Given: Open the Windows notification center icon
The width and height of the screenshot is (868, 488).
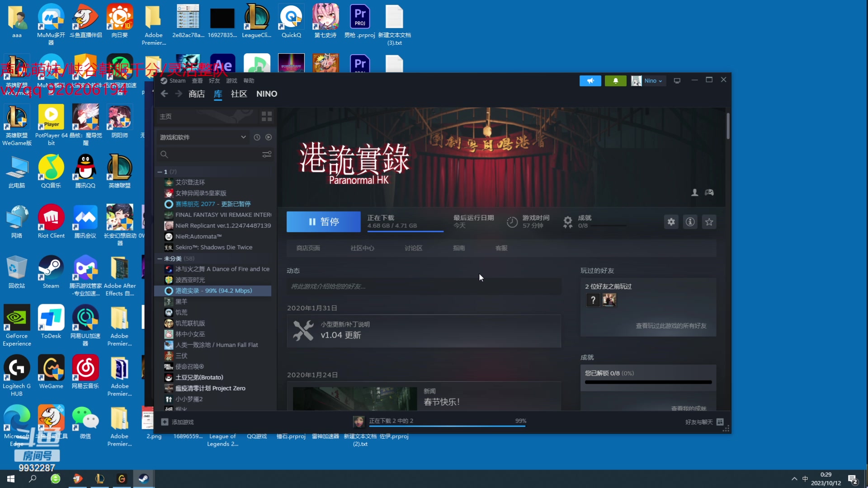Looking at the screenshot, I should tap(853, 479).
